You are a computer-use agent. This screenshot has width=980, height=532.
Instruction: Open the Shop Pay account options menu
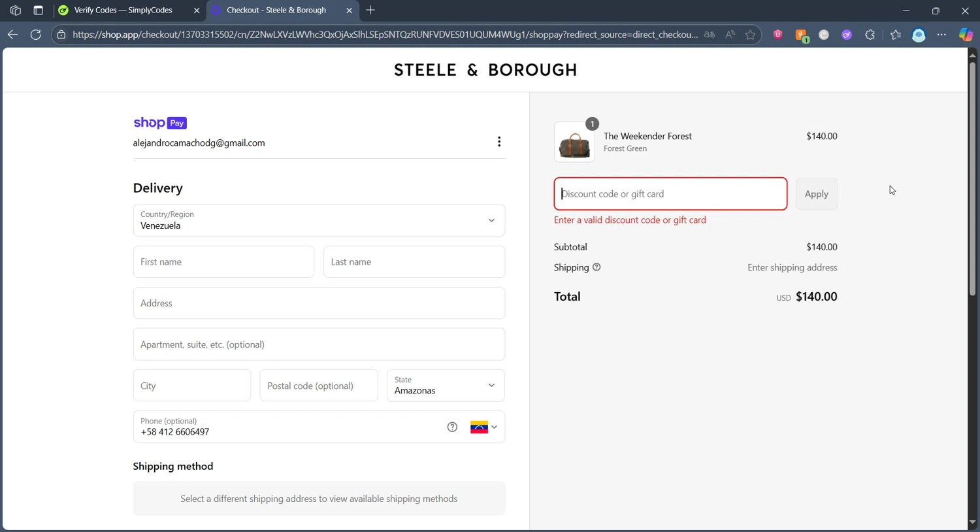click(499, 142)
